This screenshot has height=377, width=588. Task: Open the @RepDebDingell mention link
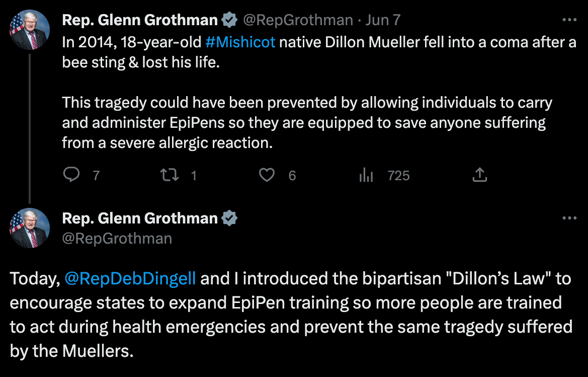130,279
